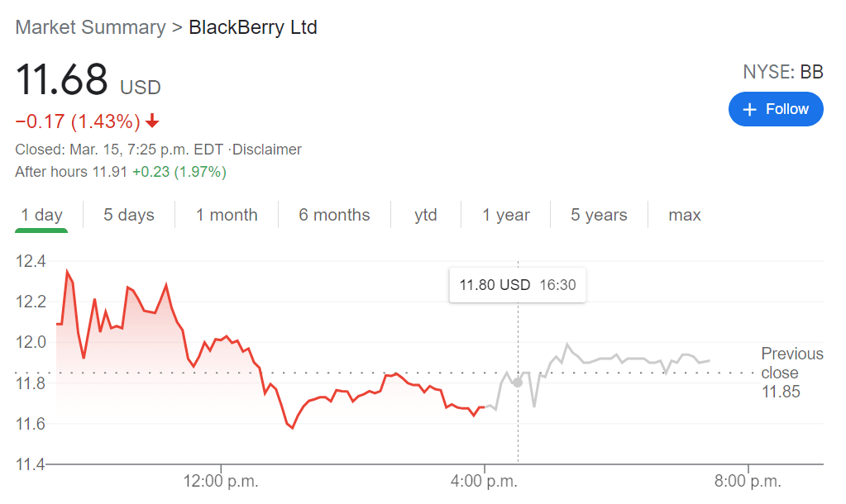Click the plus icon in Follow button
The height and width of the screenshot is (504, 846).
pos(750,110)
